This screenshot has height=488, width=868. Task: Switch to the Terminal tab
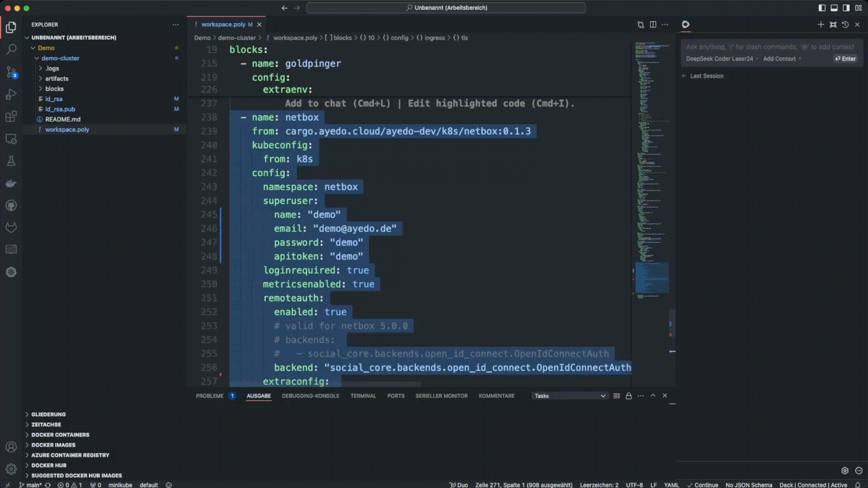click(x=363, y=396)
